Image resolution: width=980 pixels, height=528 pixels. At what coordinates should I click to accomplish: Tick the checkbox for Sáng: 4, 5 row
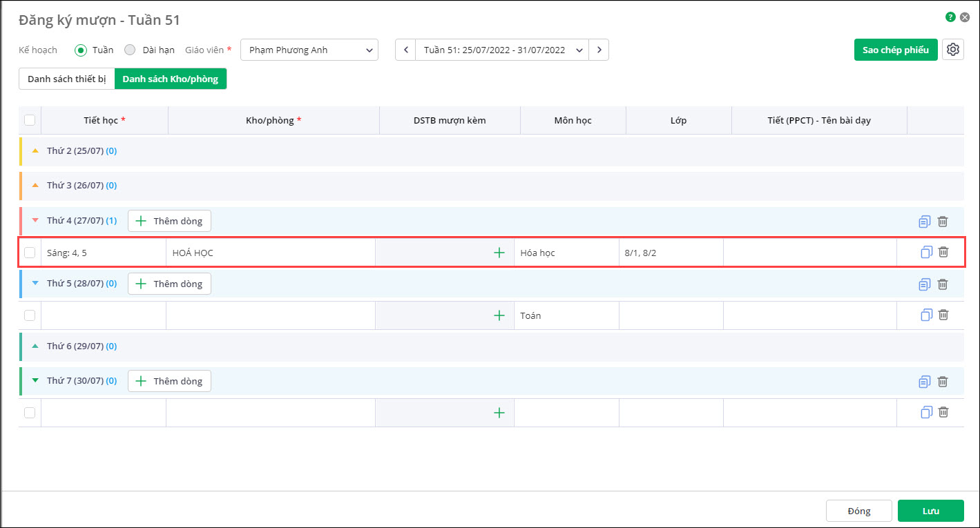click(x=30, y=253)
